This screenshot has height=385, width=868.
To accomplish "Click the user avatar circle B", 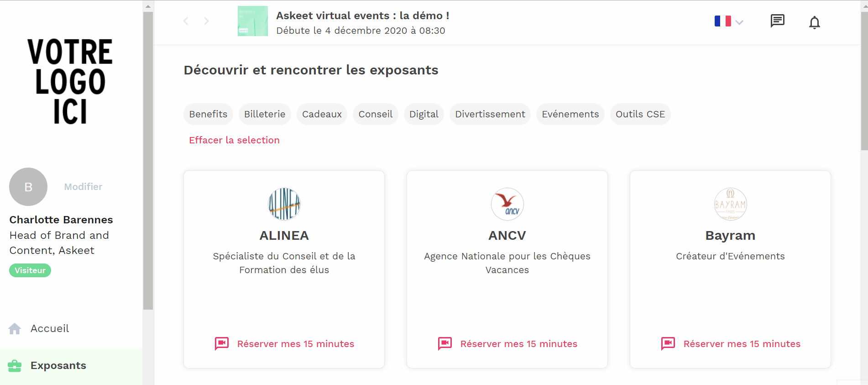I will [x=28, y=187].
